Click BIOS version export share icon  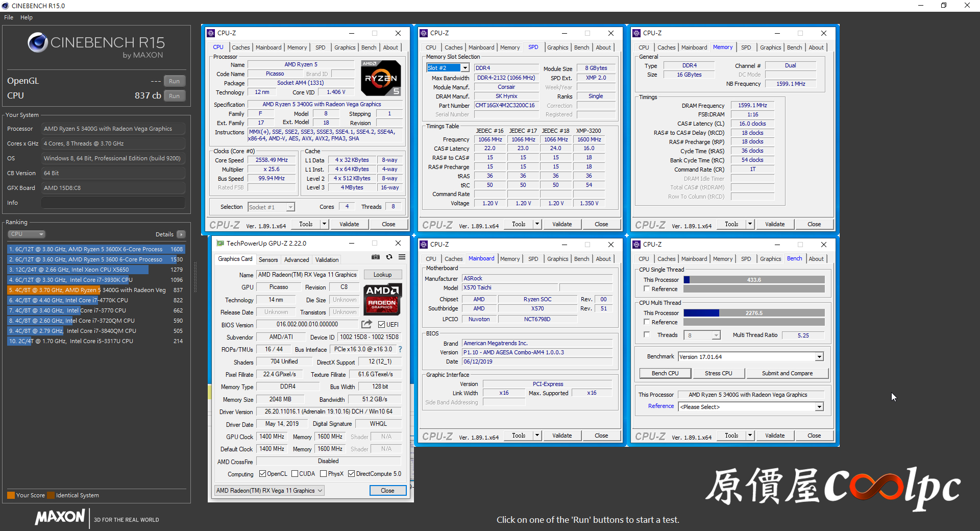click(x=366, y=324)
